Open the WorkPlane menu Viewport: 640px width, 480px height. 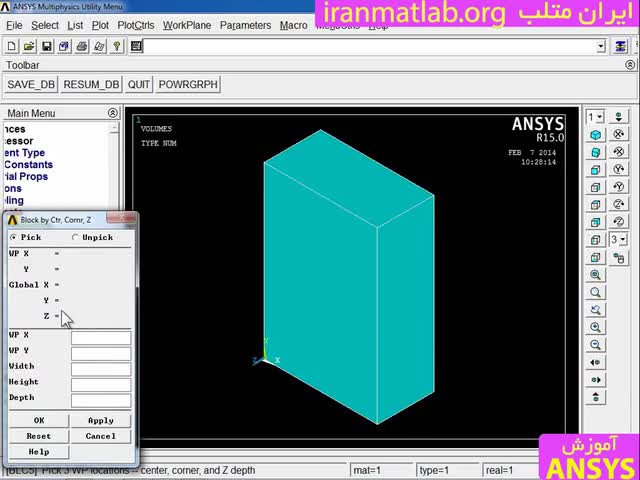coord(187,25)
